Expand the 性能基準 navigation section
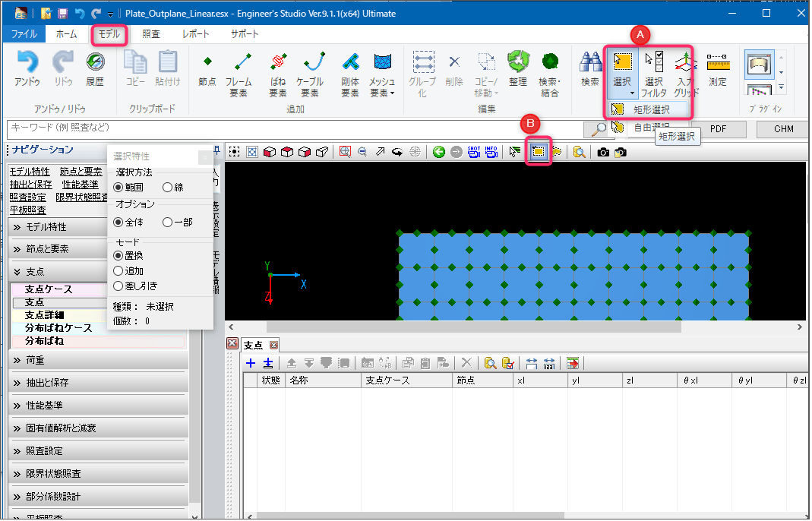The height and width of the screenshot is (521, 812). 99,405
